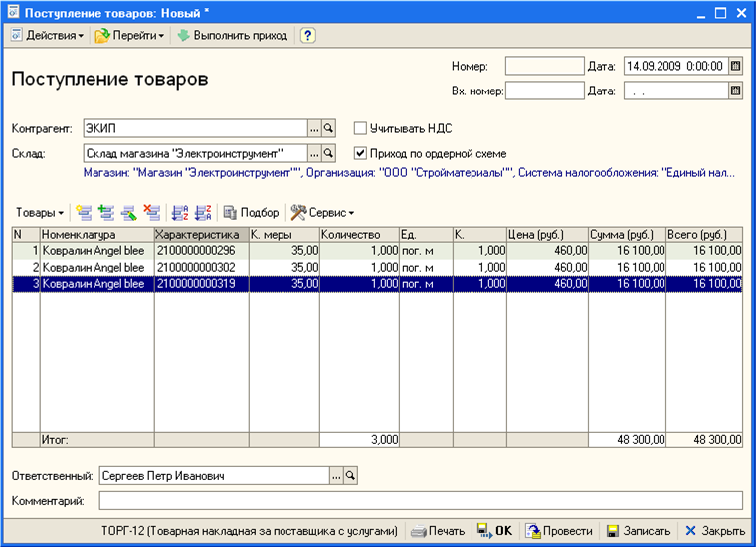Click the window title document icon
Viewport: 756px width, 547px height.
13,12
